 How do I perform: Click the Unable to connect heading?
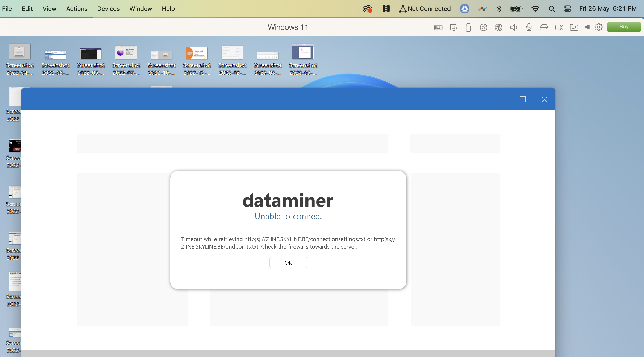(x=288, y=216)
